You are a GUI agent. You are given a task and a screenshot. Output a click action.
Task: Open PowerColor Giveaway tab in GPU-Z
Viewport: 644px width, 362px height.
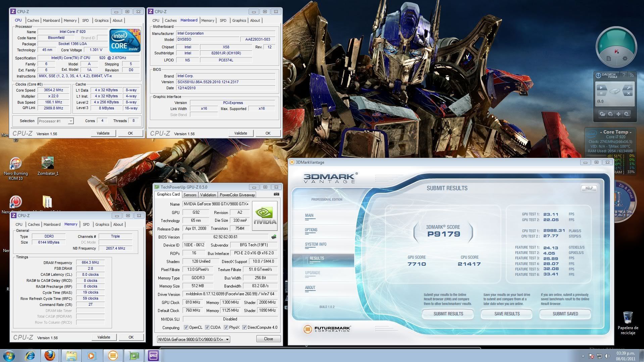237,195
